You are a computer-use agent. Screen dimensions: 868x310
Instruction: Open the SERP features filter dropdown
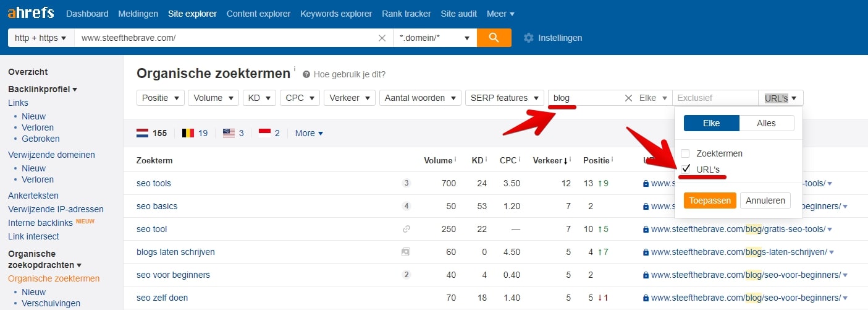[x=505, y=98]
